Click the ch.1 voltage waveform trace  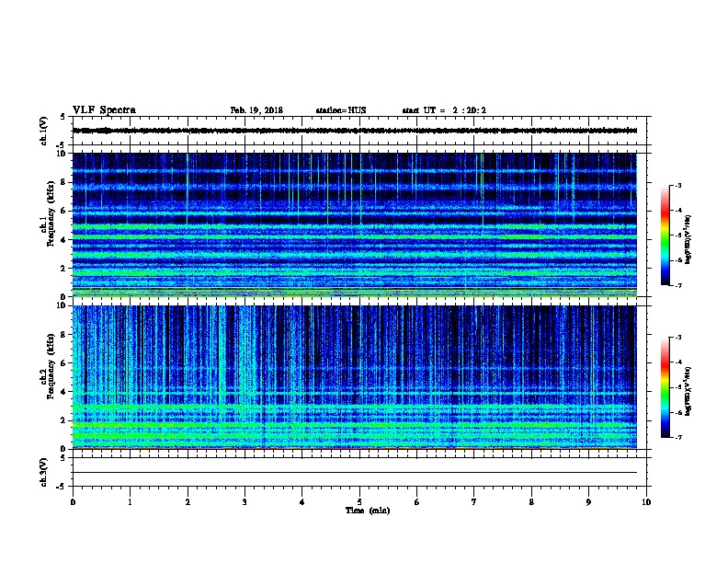(x=355, y=131)
